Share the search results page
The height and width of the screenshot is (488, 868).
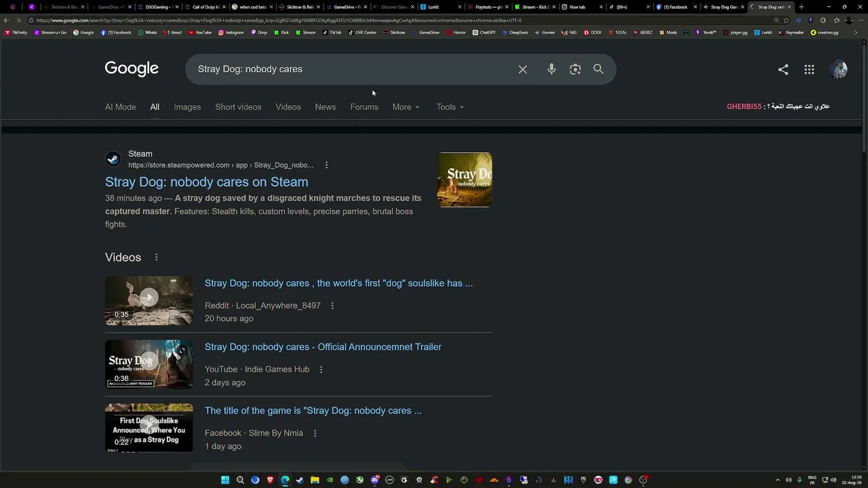click(783, 69)
